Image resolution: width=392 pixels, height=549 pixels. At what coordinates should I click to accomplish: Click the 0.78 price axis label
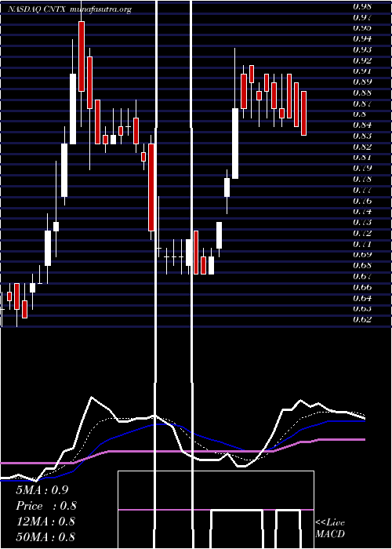pos(362,180)
